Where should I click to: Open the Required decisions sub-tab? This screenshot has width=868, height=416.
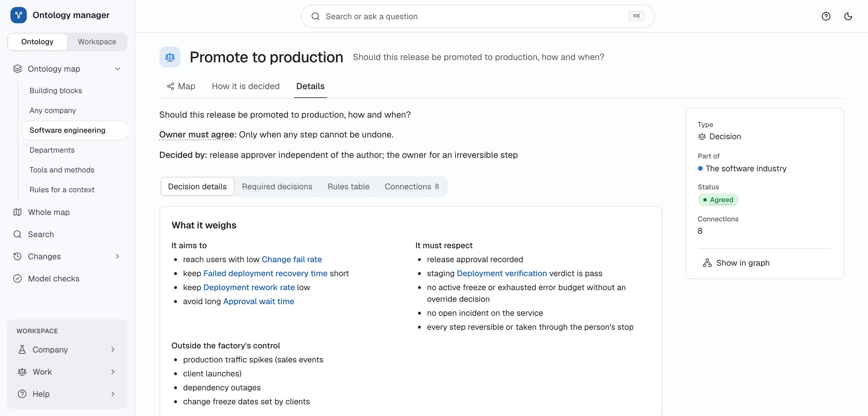(277, 186)
